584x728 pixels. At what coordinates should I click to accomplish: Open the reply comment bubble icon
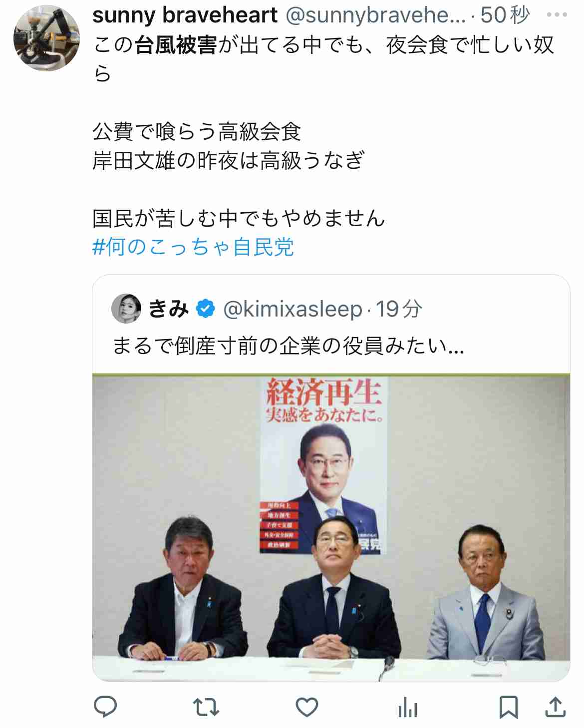tap(105, 707)
